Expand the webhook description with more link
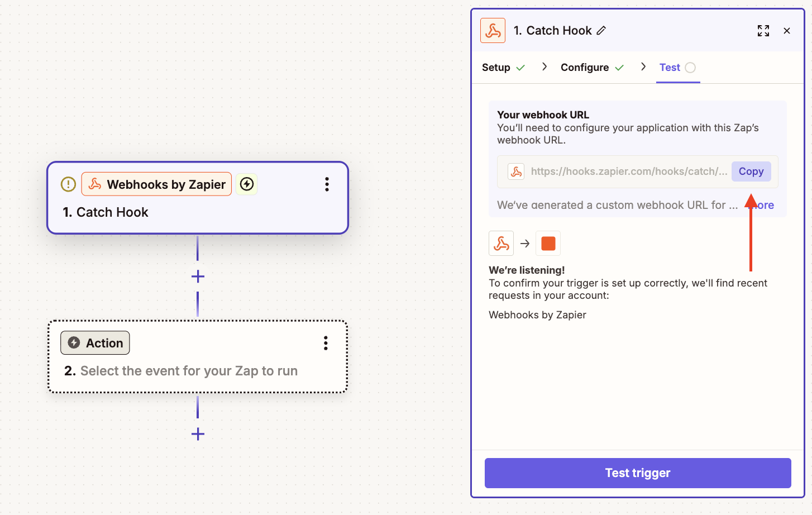This screenshot has height=515, width=812. tap(763, 205)
